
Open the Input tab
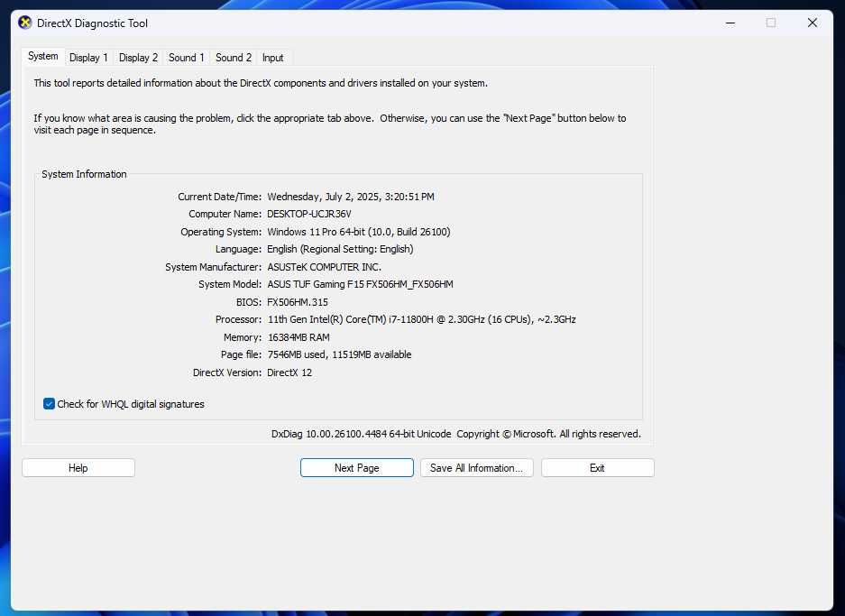(x=272, y=58)
